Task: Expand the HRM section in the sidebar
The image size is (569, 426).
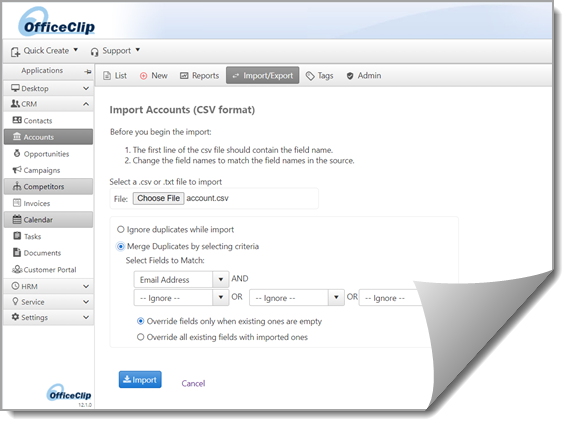Action: (x=49, y=286)
